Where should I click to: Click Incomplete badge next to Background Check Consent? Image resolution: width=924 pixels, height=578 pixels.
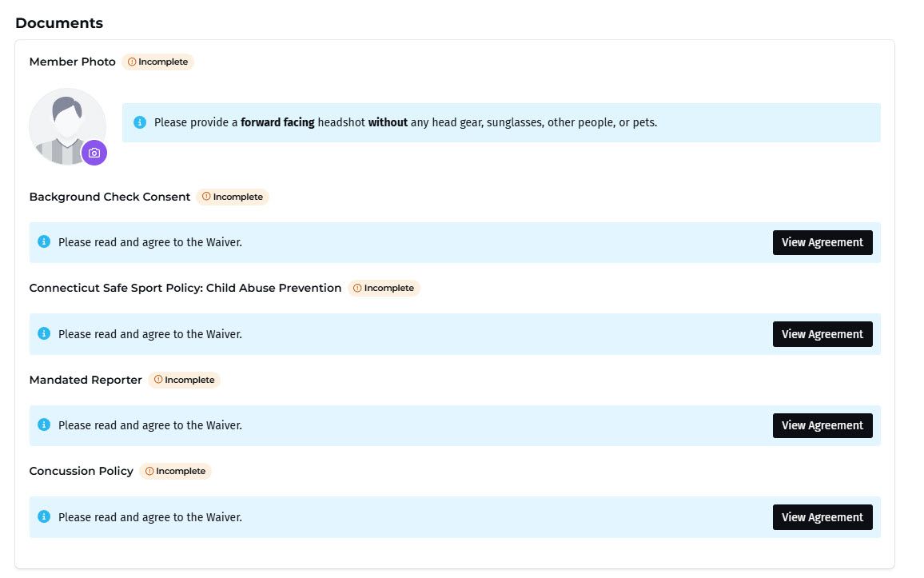pyautogui.click(x=233, y=197)
